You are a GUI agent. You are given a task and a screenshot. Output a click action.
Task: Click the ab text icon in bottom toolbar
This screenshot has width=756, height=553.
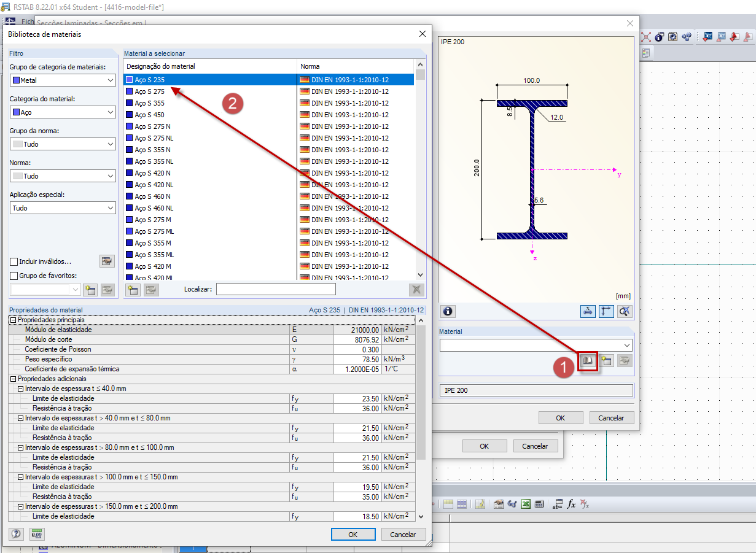pos(557,504)
